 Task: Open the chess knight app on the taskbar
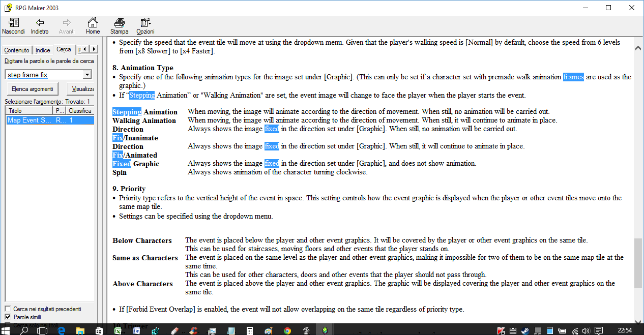coord(306,330)
